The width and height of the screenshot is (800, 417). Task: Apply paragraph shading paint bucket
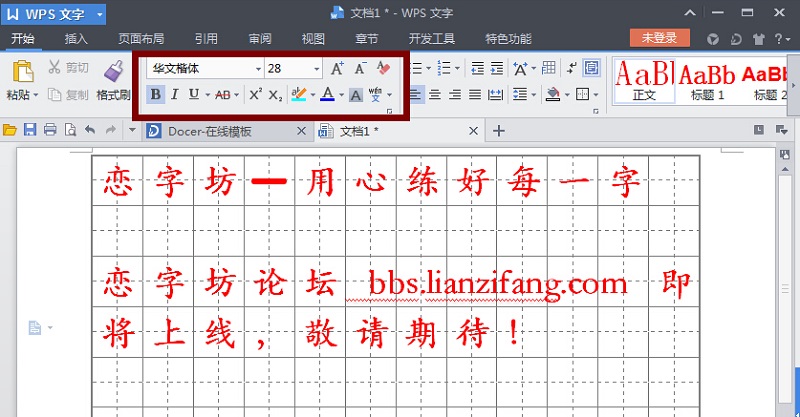[x=553, y=94]
